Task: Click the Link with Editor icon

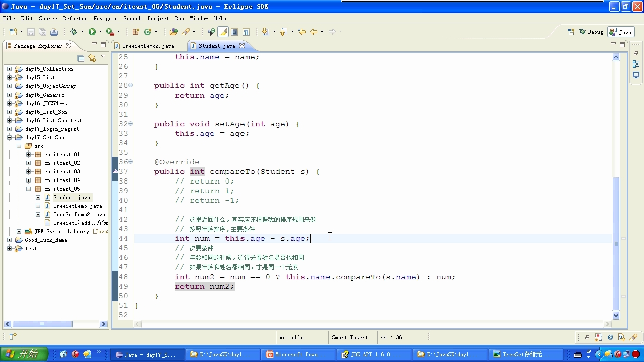Action: point(92,58)
